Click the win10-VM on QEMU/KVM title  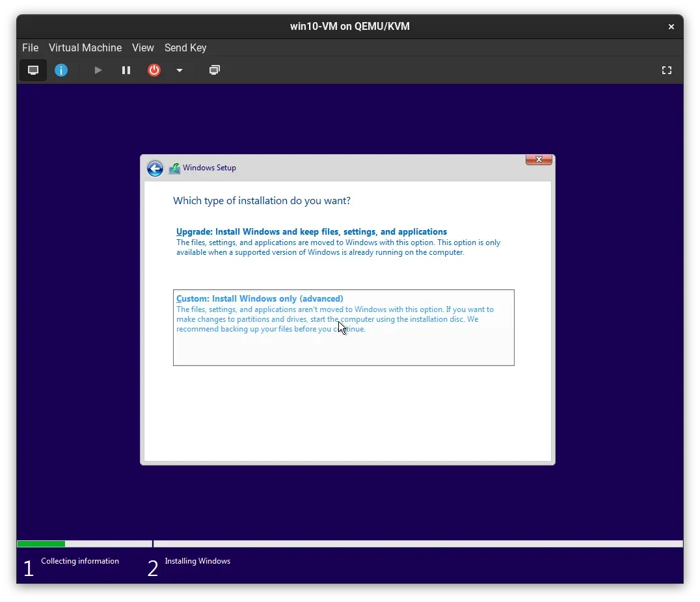pos(349,26)
